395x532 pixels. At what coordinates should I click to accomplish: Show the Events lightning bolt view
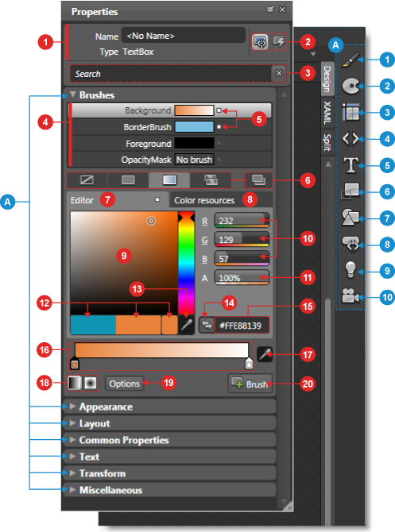pyautogui.click(x=279, y=42)
